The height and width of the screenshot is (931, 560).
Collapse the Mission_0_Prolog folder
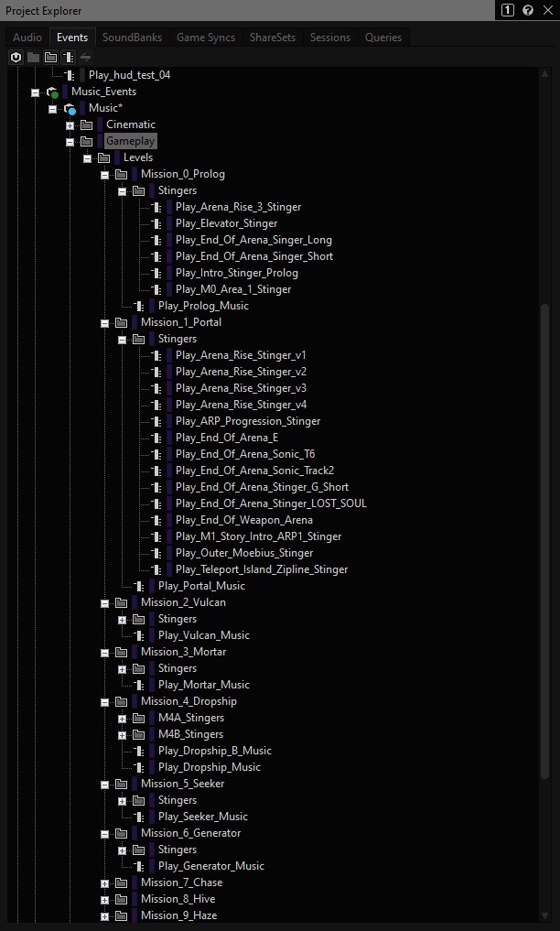point(104,174)
